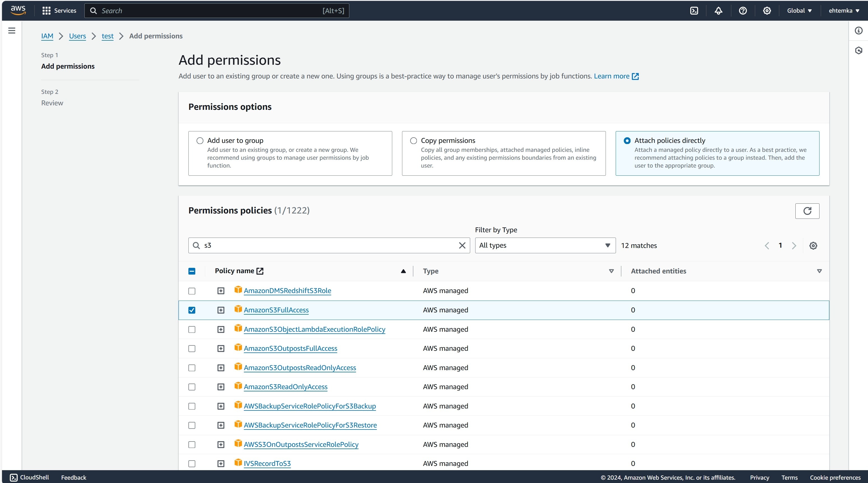The width and height of the screenshot is (868, 483).
Task: Open the Feedback link in footer
Action: pyautogui.click(x=73, y=478)
